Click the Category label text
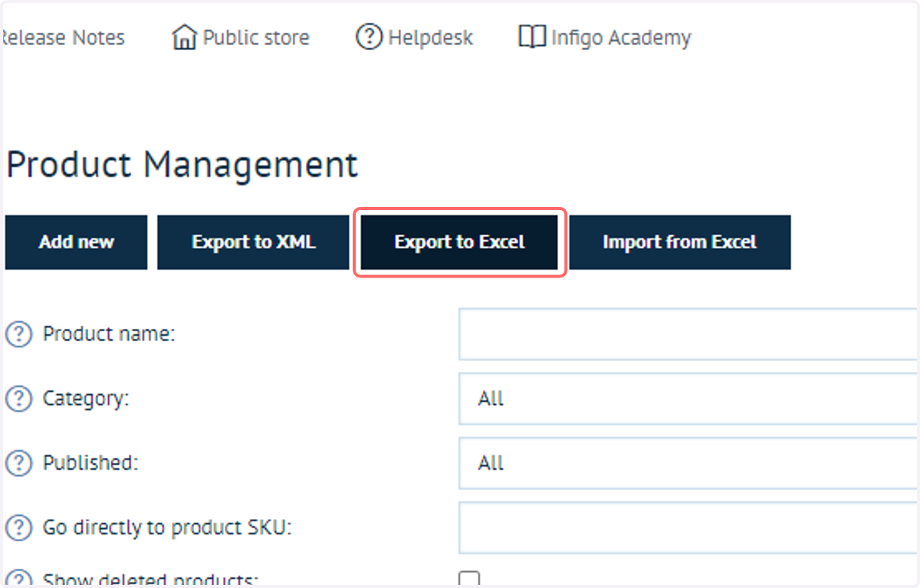This screenshot has height=588, width=920. [86, 399]
